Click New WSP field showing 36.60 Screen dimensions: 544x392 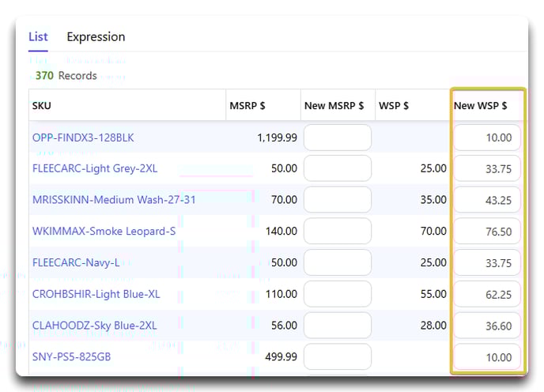click(x=487, y=326)
